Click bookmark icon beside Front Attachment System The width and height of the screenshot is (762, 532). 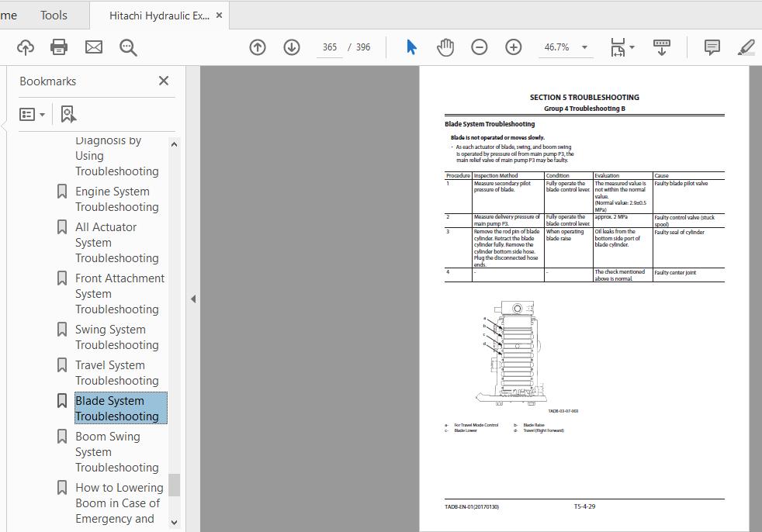click(62, 278)
